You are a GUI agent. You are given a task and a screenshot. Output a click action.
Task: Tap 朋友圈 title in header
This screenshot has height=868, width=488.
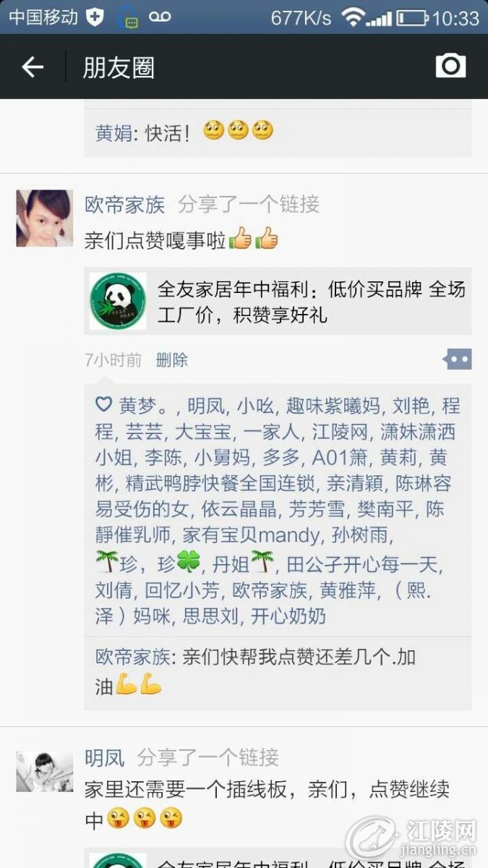tap(119, 68)
